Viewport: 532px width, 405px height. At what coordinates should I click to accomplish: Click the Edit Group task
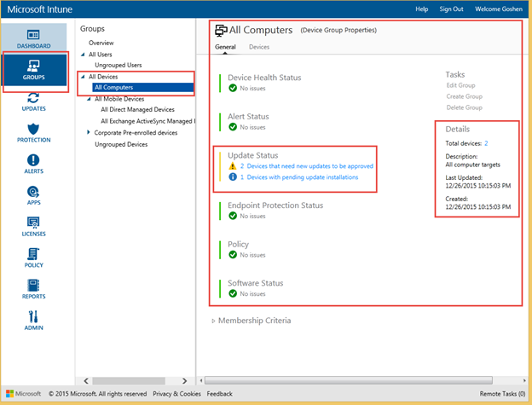tap(460, 85)
